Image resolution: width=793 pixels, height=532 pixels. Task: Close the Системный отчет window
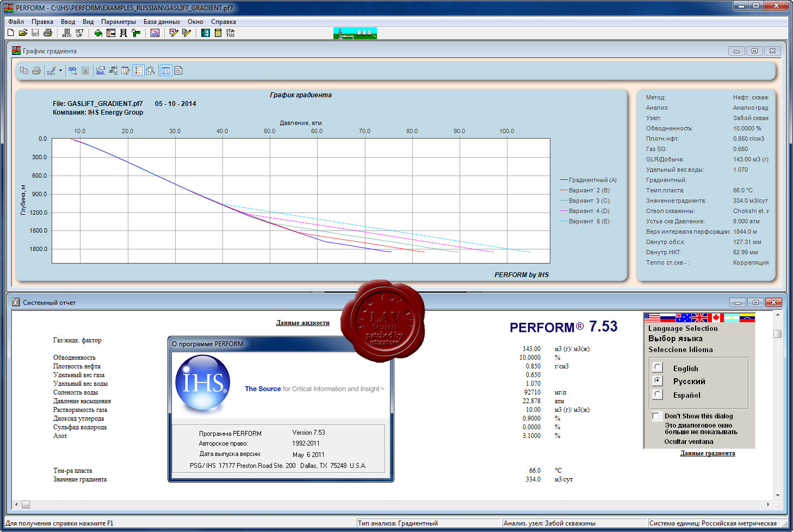click(x=773, y=303)
